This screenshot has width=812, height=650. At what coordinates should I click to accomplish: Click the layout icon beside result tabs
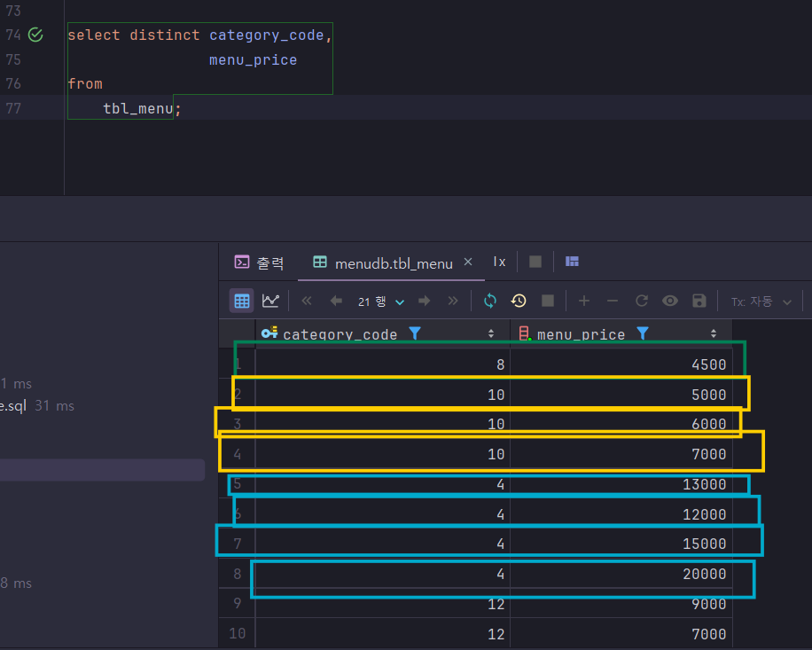(x=572, y=262)
